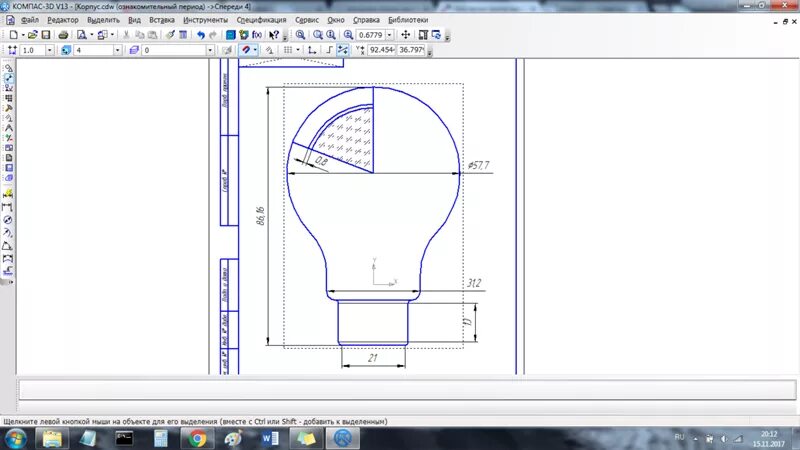Image resolution: width=800 pixels, height=450 pixels.
Task: Toggle grid display on the toolbar
Action: 288,50
